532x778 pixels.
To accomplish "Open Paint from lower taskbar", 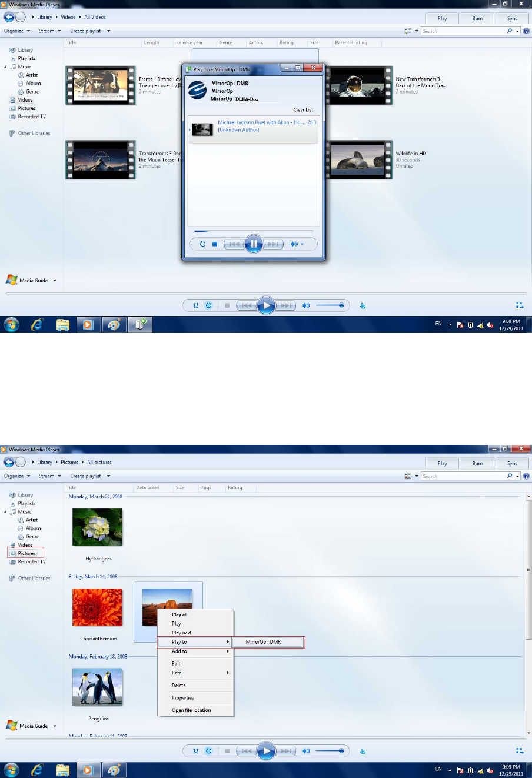I will (114, 769).
